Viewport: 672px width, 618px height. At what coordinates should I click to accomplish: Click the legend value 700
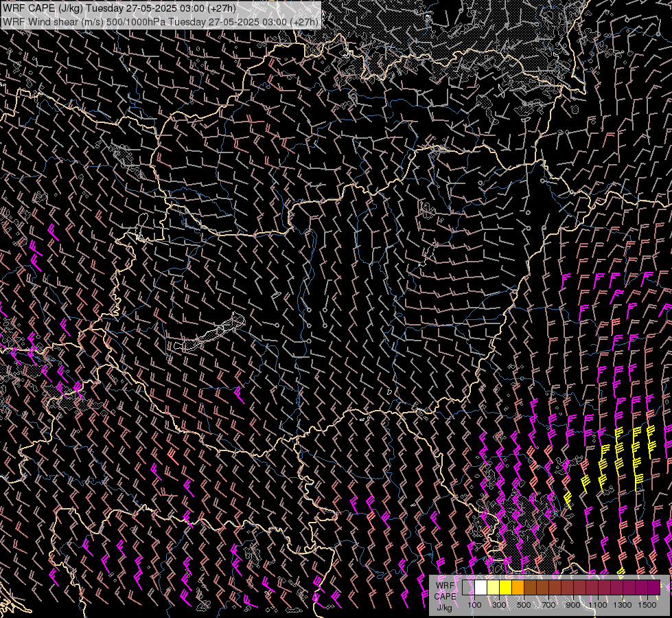coord(548,605)
